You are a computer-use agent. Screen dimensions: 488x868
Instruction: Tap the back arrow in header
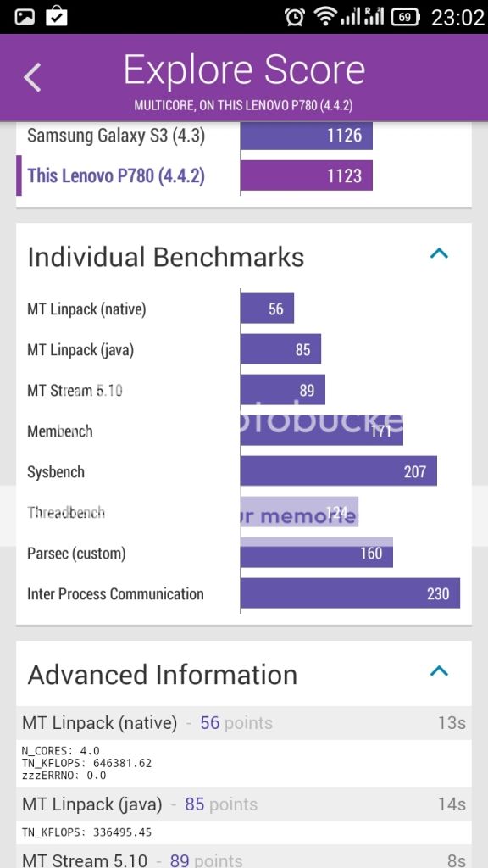[x=32, y=77]
